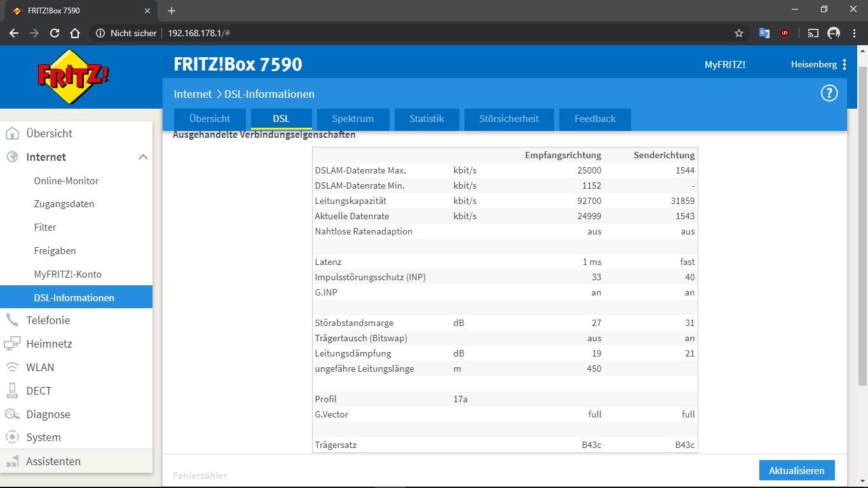Open the Statistik tab

(x=426, y=119)
